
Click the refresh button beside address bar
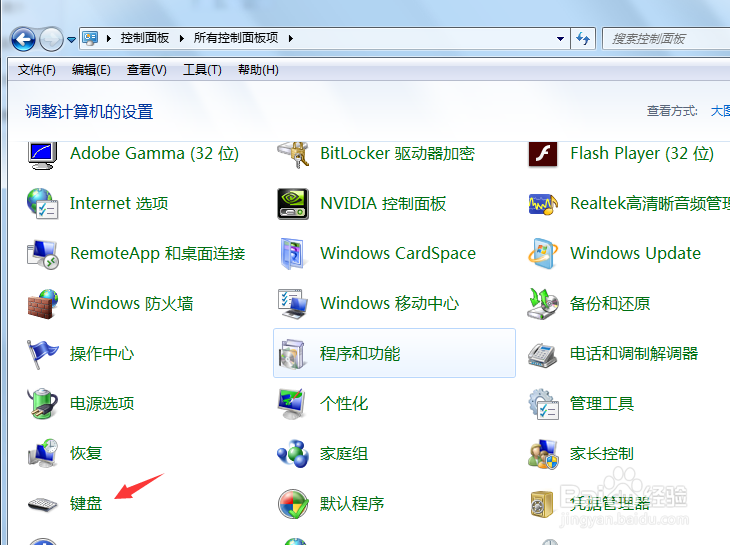click(583, 39)
